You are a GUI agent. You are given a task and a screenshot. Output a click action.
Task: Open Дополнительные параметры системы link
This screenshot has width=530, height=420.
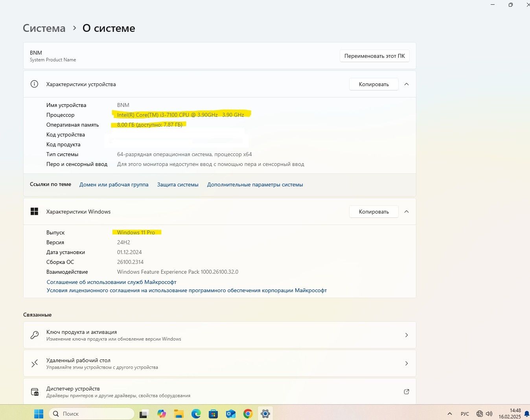(255, 184)
